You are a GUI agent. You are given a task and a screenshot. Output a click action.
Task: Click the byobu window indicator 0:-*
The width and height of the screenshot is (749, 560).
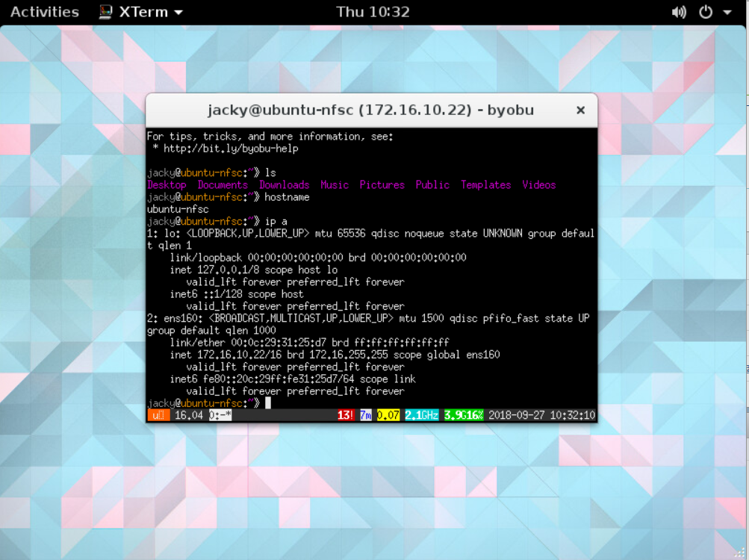coord(220,415)
